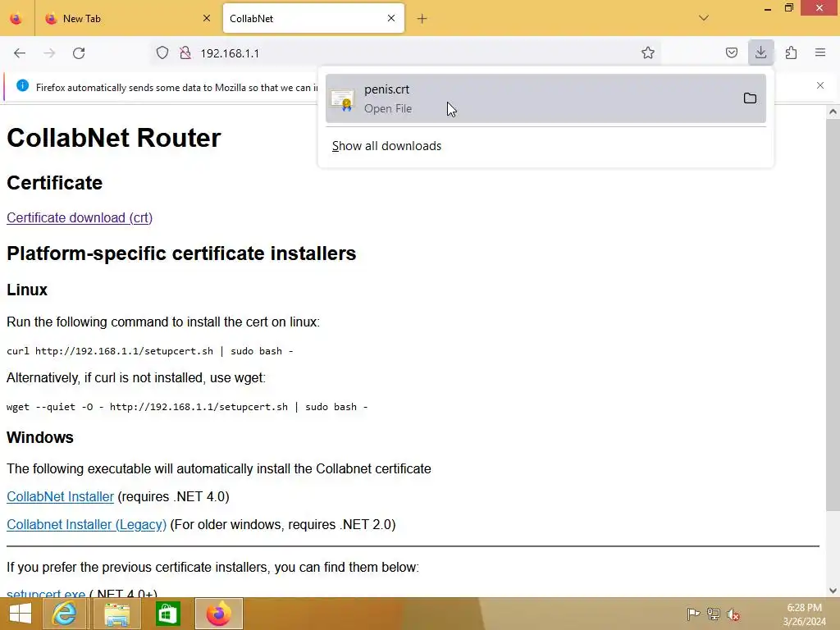Toggle the Downloads toolbar panel

coord(760,52)
